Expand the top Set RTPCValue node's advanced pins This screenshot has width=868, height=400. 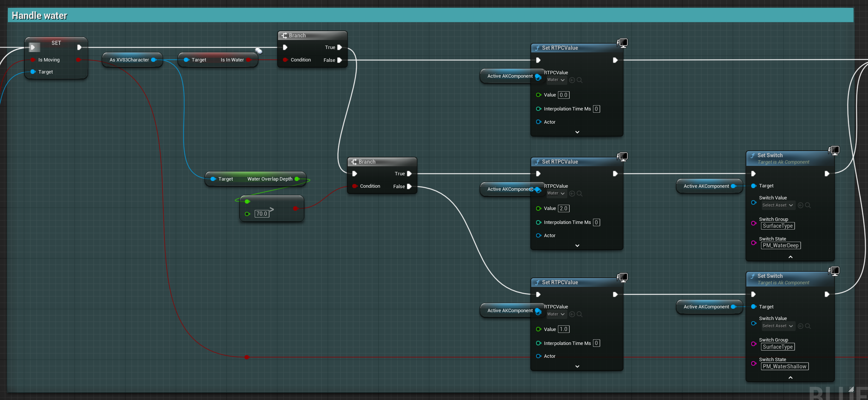[x=577, y=132]
